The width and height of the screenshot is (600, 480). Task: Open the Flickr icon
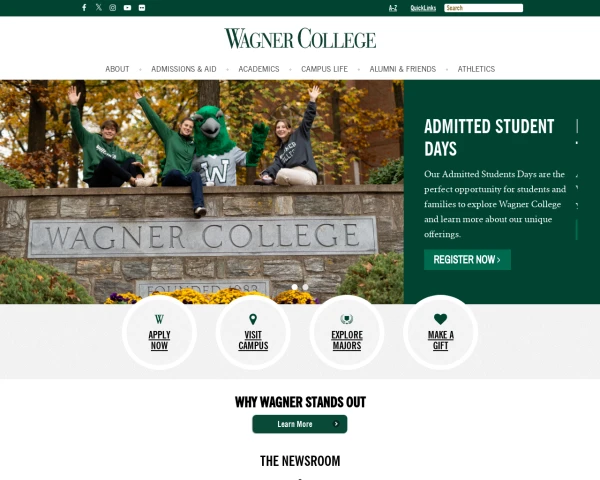[142, 8]
